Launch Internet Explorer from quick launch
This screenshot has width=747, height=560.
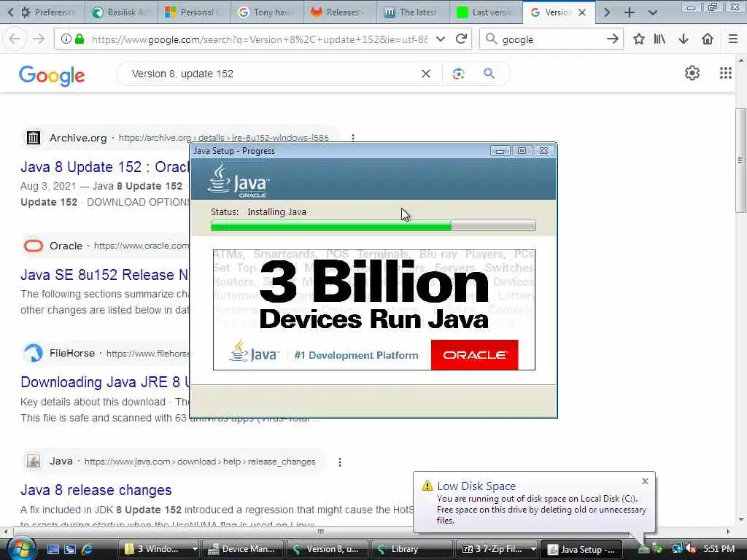[88, 549]
